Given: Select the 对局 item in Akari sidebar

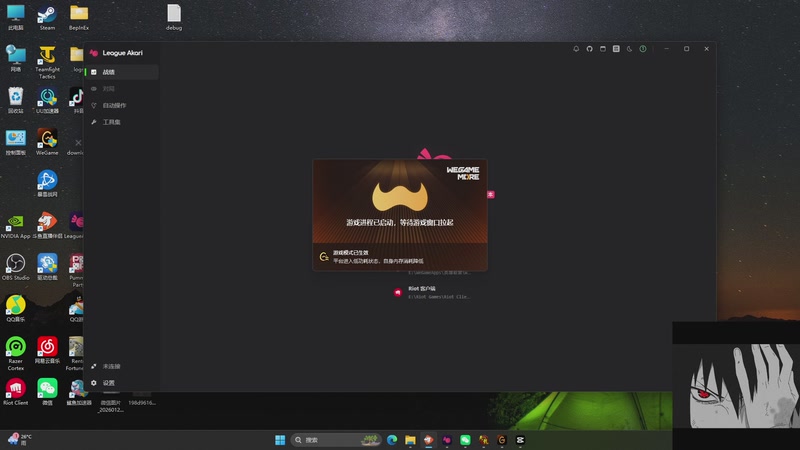Looking at the screenshot, I should (122, 89).
